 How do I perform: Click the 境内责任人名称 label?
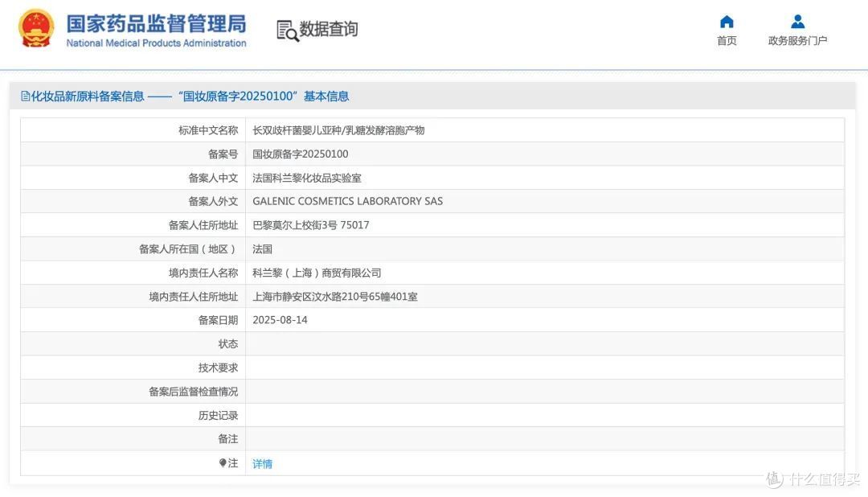point(203,273)
